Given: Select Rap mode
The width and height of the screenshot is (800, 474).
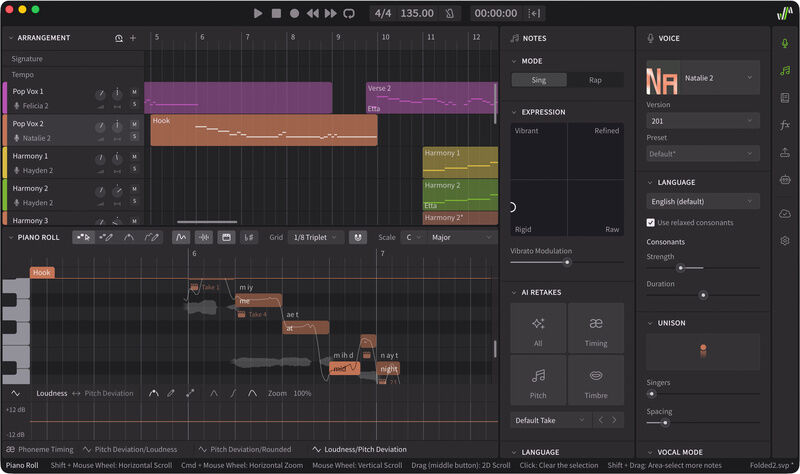Looking at the screenshot, I should click(x=595, y=80).
